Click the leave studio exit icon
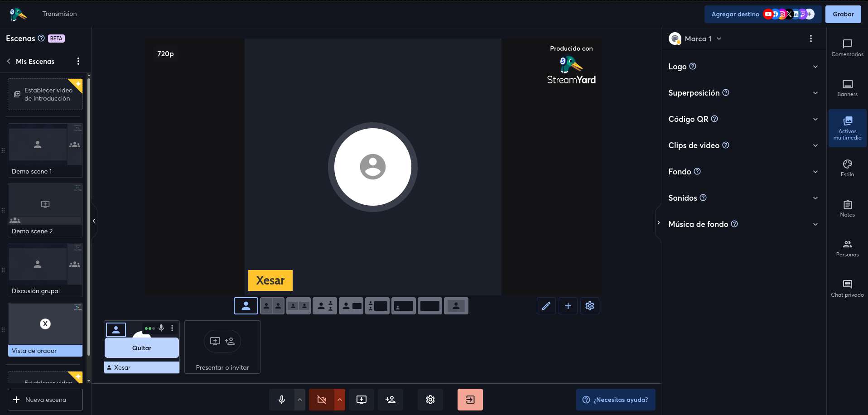Screen dimensions: 868x415 pyautogui.click(x=470, y=400)
